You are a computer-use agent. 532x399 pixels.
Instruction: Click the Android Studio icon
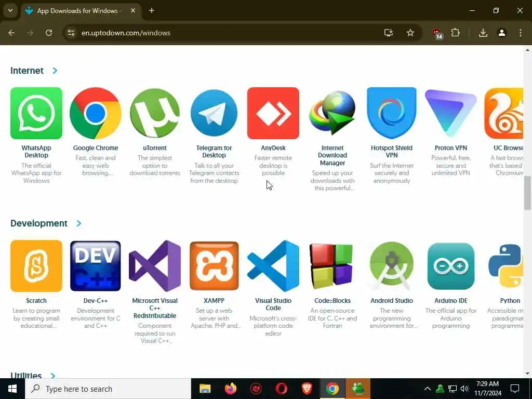click(x=392, y=266)
